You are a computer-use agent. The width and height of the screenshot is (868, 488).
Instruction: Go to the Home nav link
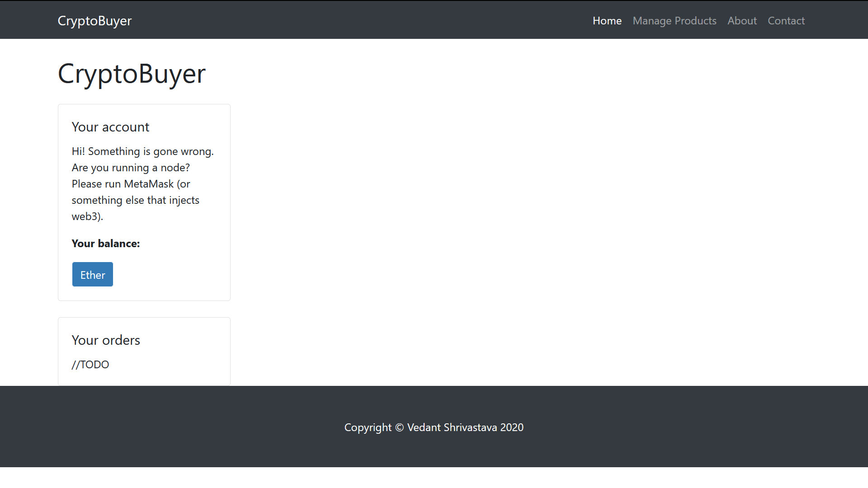click(x=607, y=21)
